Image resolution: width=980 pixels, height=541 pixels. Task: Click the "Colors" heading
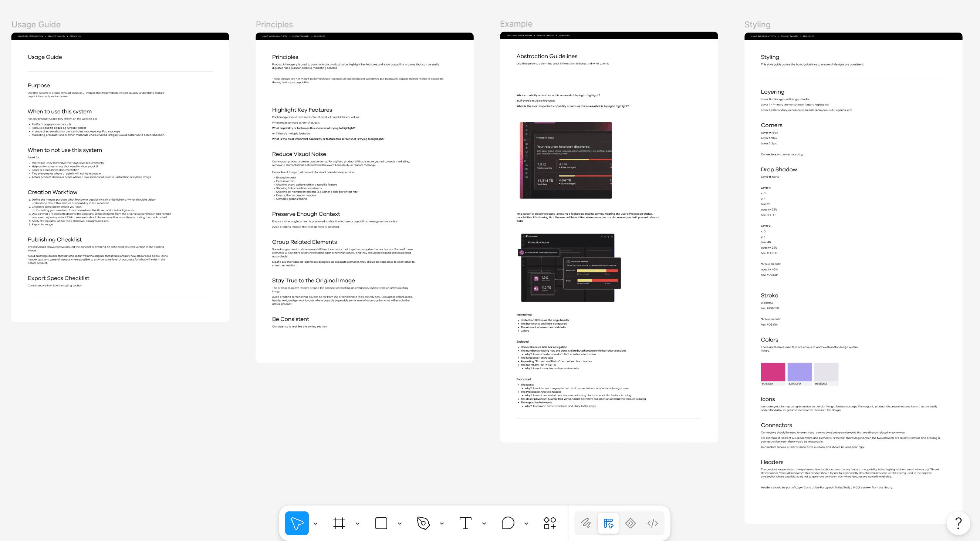tap(769, 340)
